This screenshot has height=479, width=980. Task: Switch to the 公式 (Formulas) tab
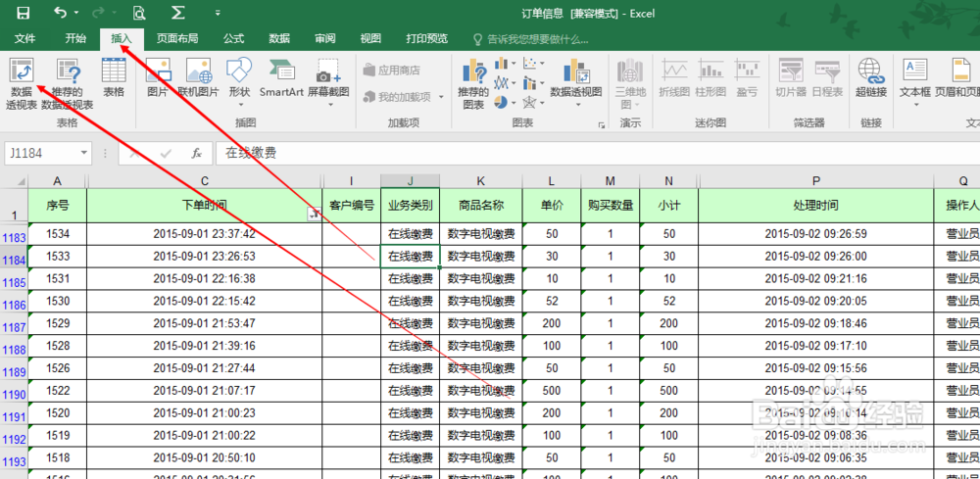(234, 39)
